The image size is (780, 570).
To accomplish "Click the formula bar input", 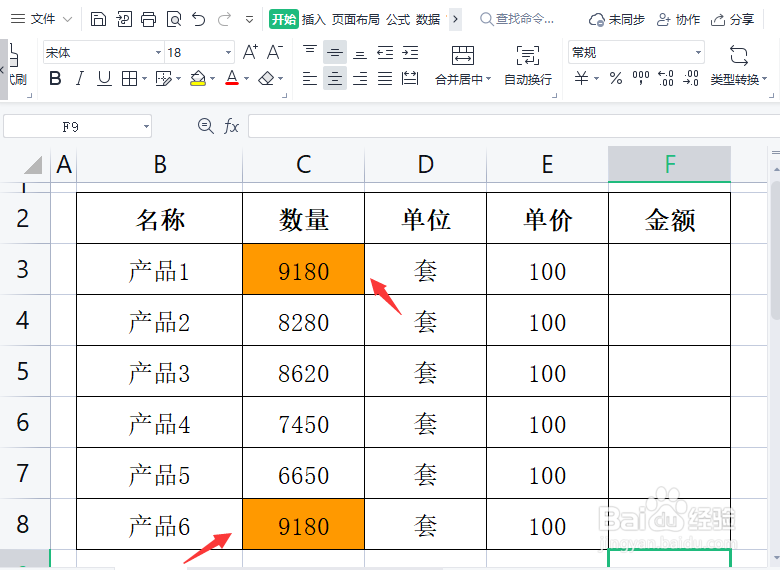I will [514, 126].
